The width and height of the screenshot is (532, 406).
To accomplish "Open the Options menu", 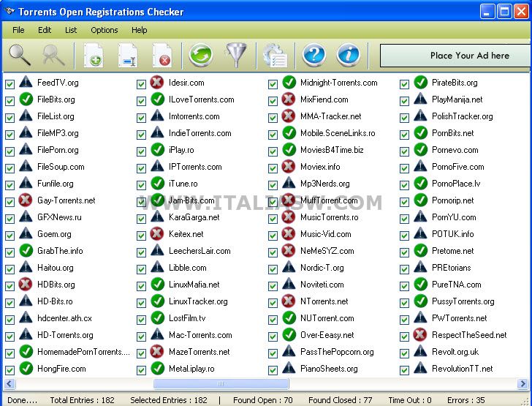I will (104, 30).
